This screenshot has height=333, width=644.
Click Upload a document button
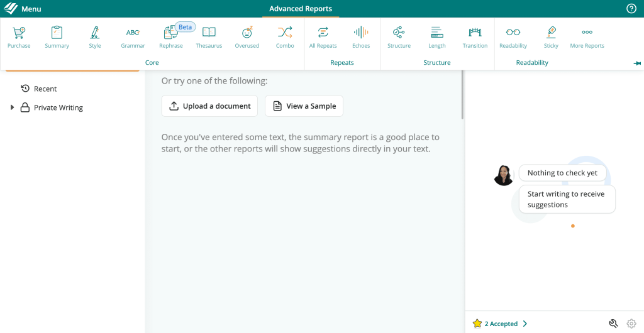[209, 106]
